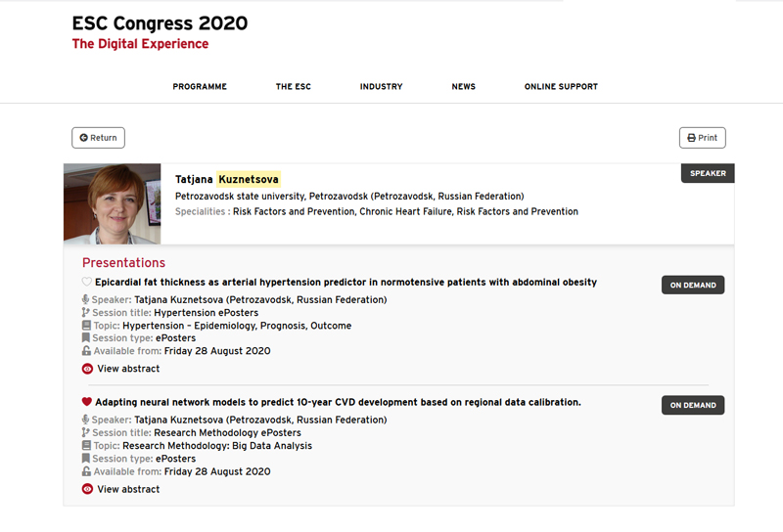Open the NEWS menu
This screenshot has width=783, height=532.
click(x=463, y=86)
